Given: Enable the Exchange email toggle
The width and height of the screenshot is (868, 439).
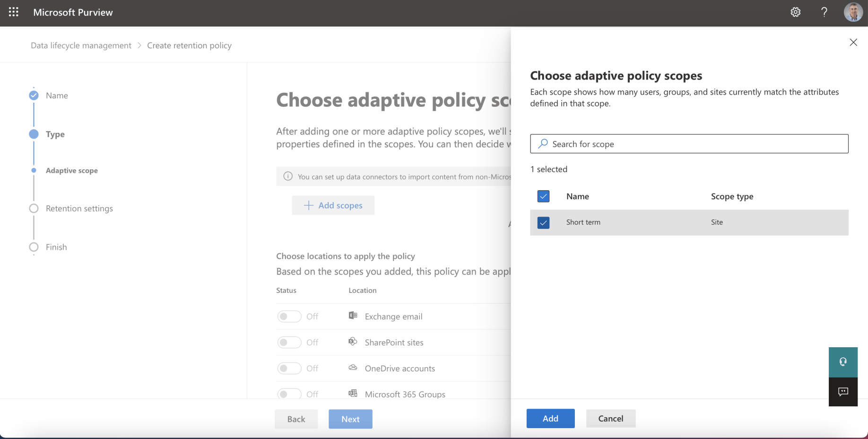Looking at the screenshot, I should [289, 316].
